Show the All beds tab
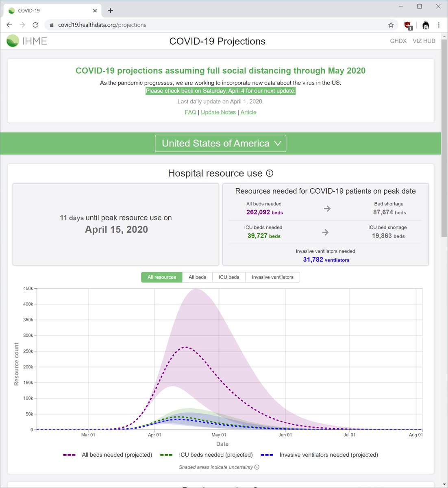448x488 pixels. pos(197,277)
